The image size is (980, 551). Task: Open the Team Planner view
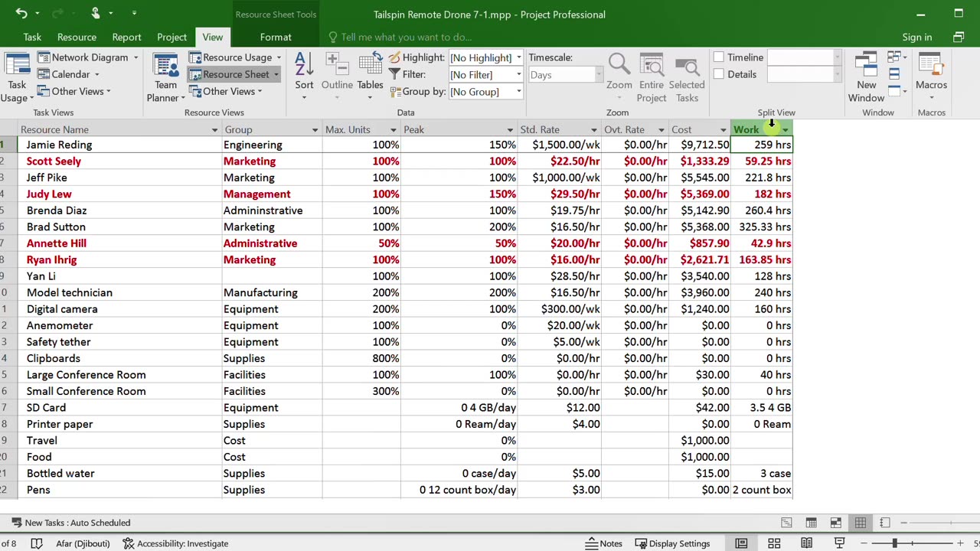click(x=165, y=77)
